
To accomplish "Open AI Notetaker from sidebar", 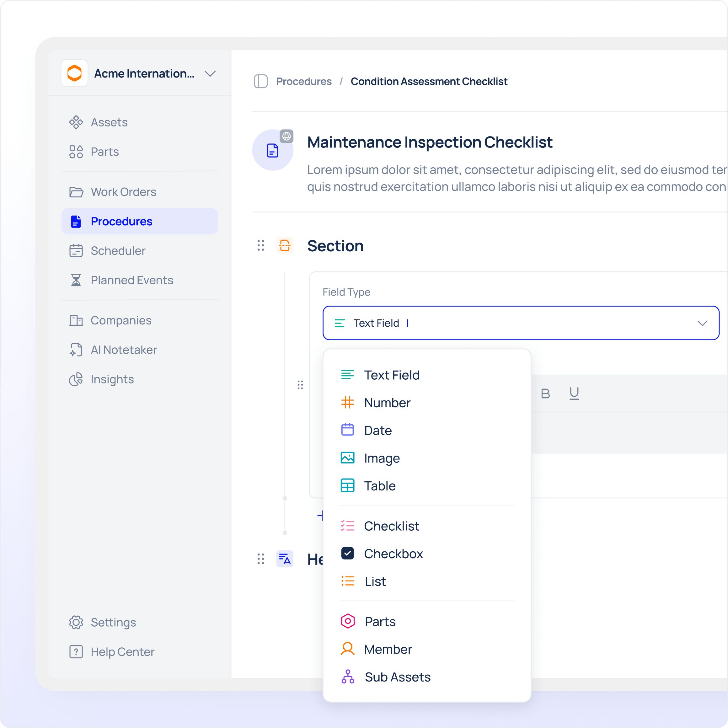I will (x=123, y=350).
